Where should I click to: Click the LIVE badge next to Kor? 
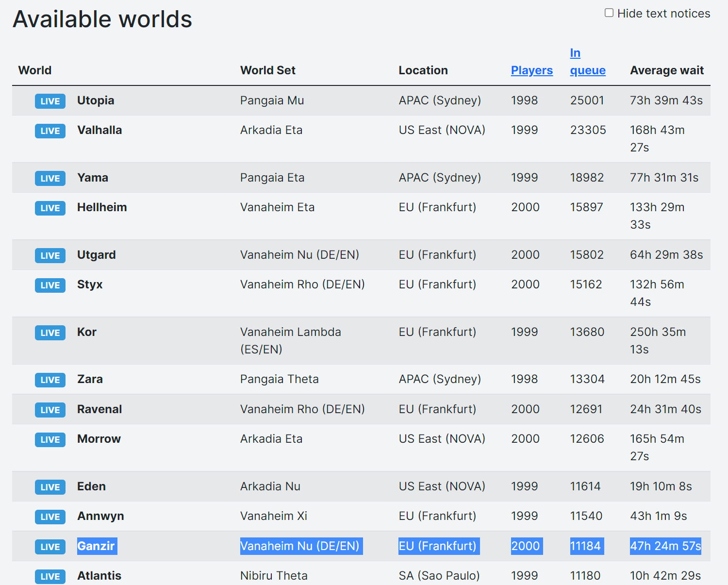[50, 333]
